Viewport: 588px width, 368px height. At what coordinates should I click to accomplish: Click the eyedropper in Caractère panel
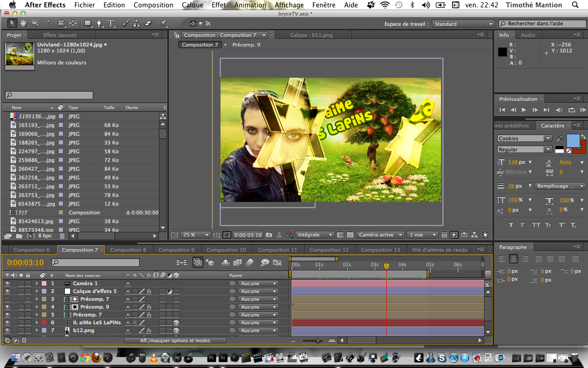560,138
